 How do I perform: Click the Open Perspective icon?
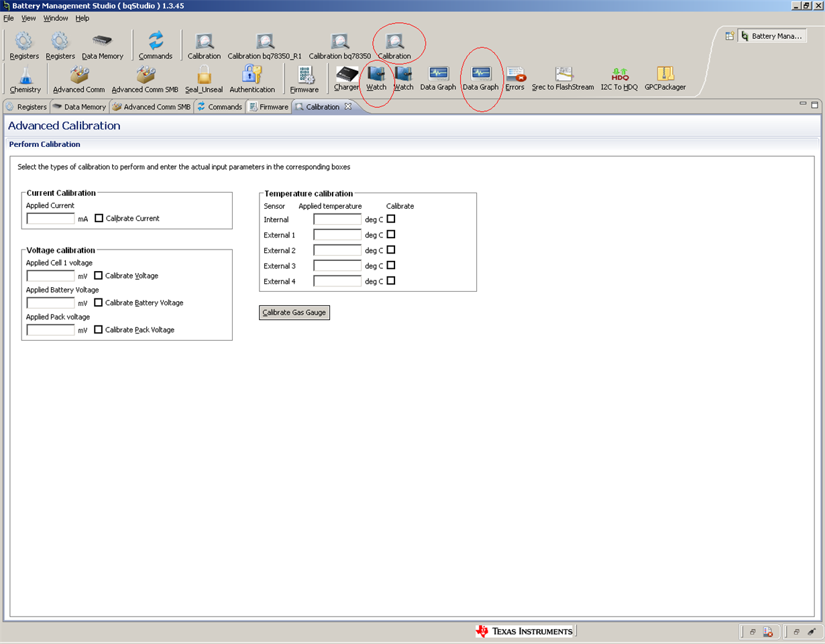(730, 36)
